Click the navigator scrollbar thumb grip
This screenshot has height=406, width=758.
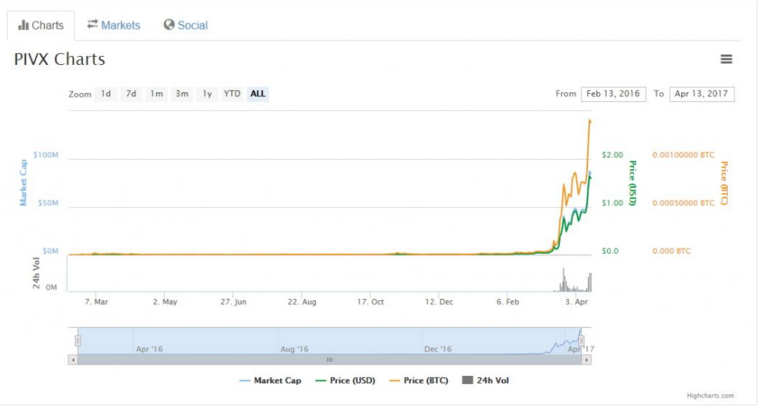pos(329,360)
